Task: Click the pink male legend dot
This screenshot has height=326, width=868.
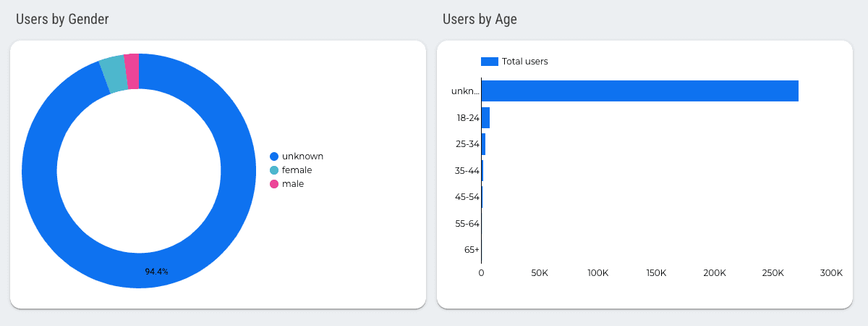Action: pos(274,184)
